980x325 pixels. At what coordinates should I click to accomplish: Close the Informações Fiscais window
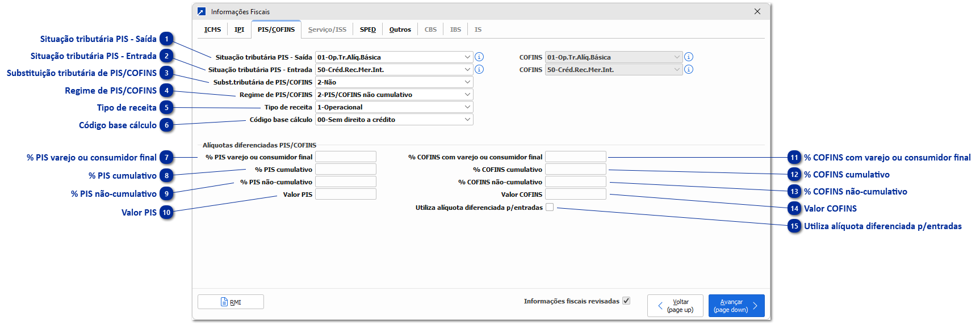757,11
